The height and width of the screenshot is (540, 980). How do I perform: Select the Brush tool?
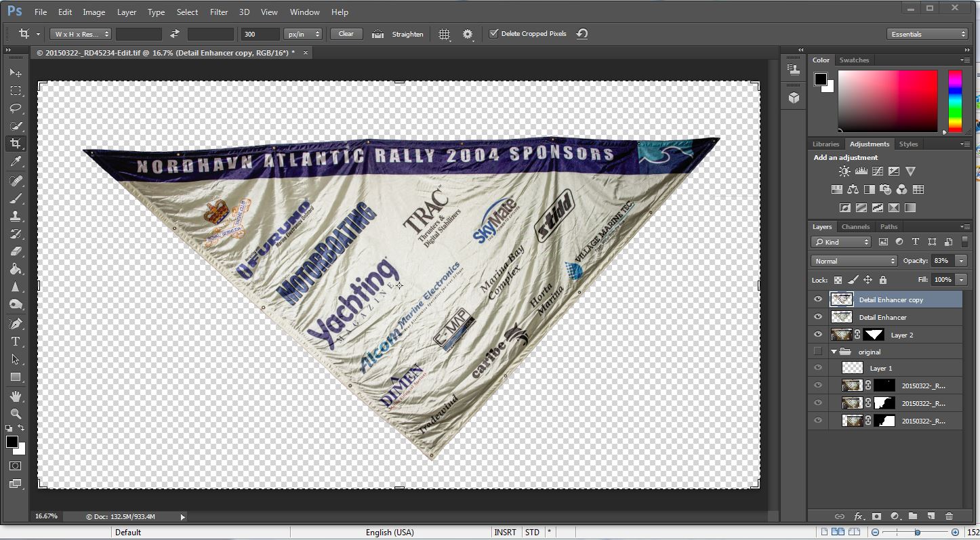pyautogui.click(x=15, y=199)
